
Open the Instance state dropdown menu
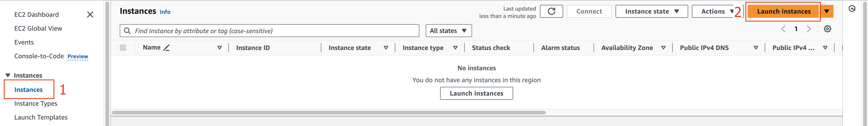(651, 12)
